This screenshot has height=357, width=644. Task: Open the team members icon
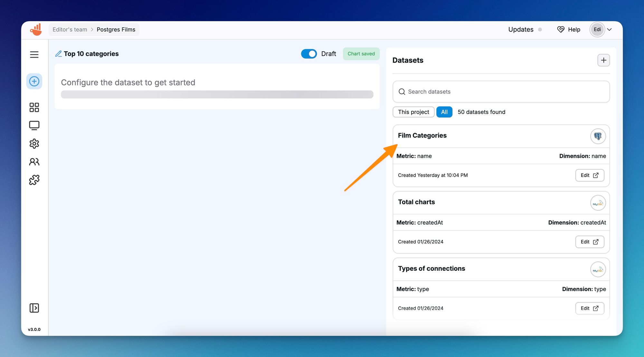[34, 162]
